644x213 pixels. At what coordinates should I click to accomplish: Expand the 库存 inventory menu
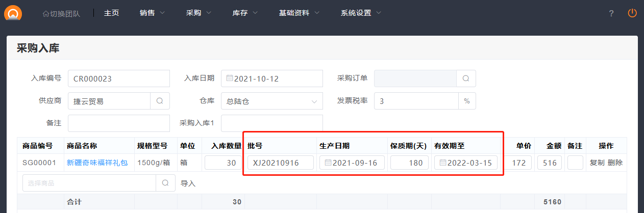(x=245, y=13)
